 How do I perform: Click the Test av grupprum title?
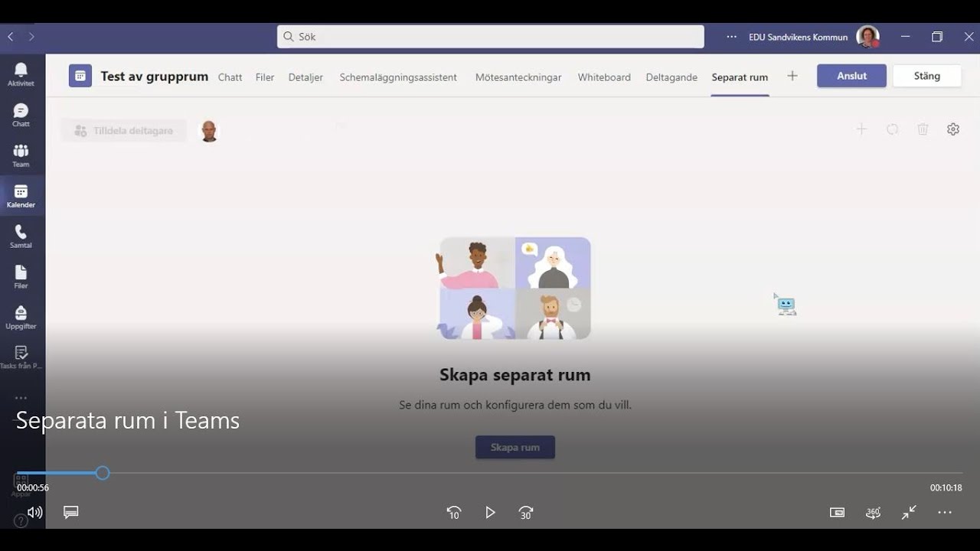click(x=155, y=77)
